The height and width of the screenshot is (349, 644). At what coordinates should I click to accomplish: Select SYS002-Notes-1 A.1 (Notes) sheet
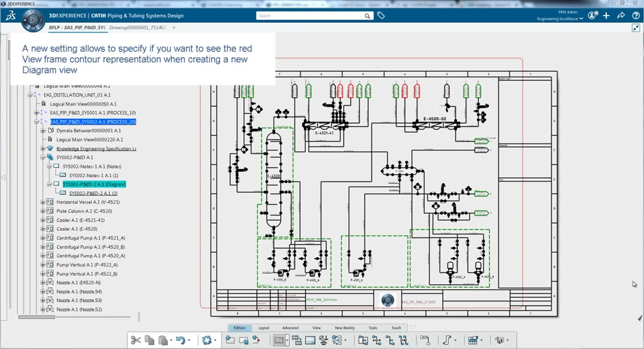(x=92, y=166)
